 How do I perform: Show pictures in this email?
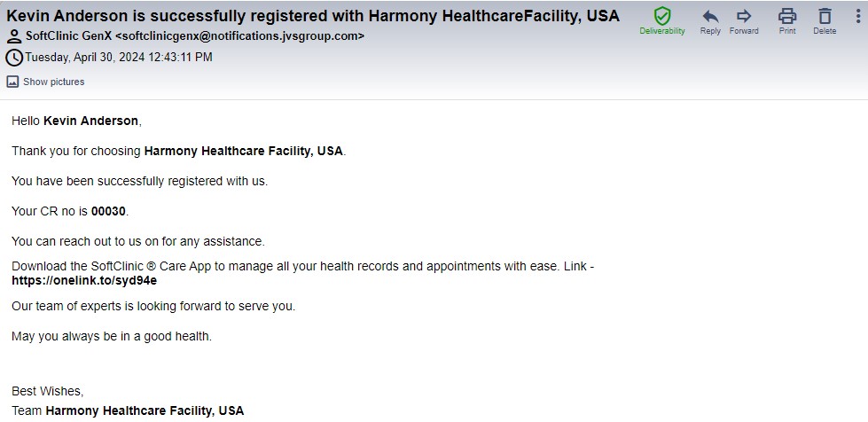53,82
